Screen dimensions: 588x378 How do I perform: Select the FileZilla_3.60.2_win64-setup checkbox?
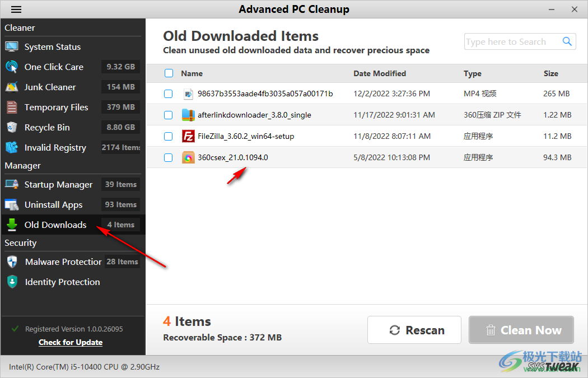click(x=169, y=136)
